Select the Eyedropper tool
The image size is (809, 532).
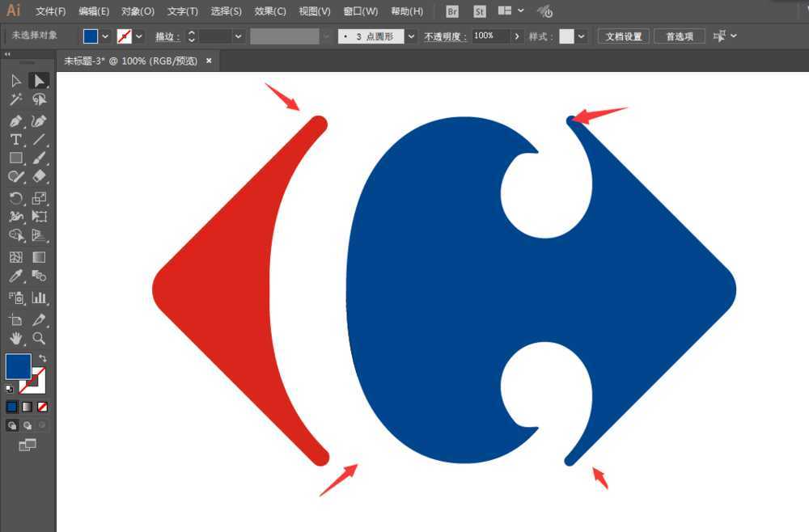coord(15,277)
